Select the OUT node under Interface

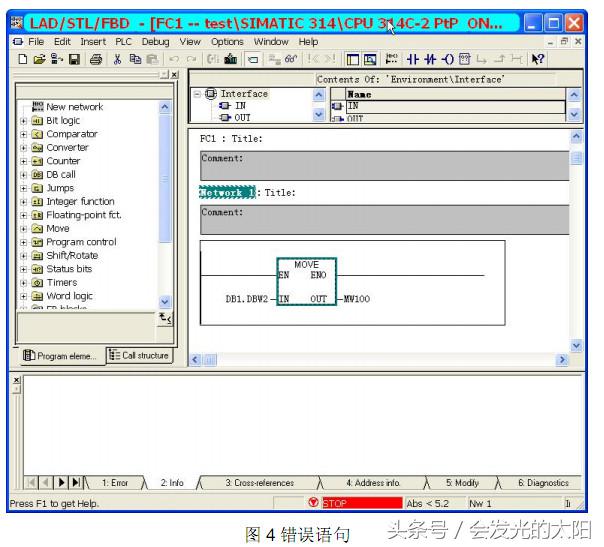[x=242, y=117]
